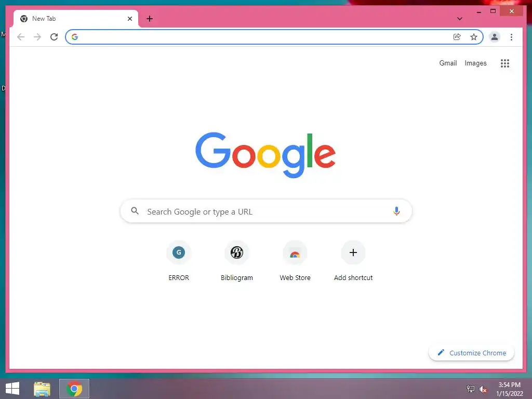Open a new tab with plus button
This screenshot has width=532, height=399.
coord(150,19)
